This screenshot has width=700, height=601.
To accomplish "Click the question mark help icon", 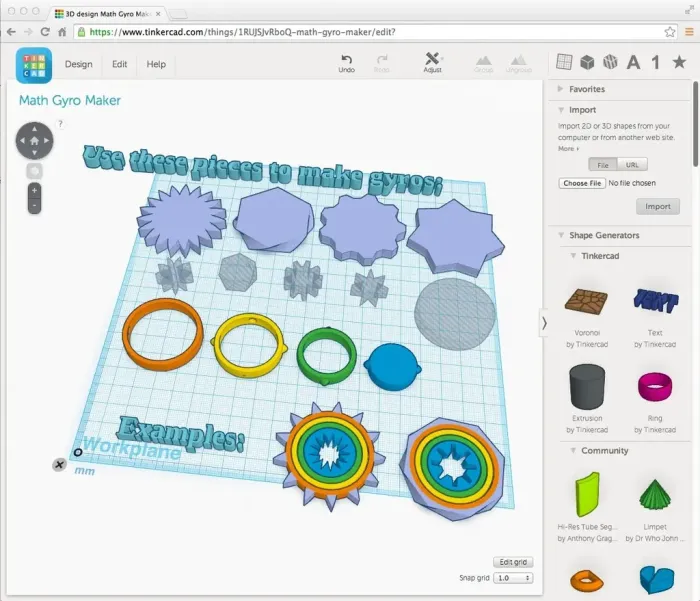I will (x=60, y=124).
